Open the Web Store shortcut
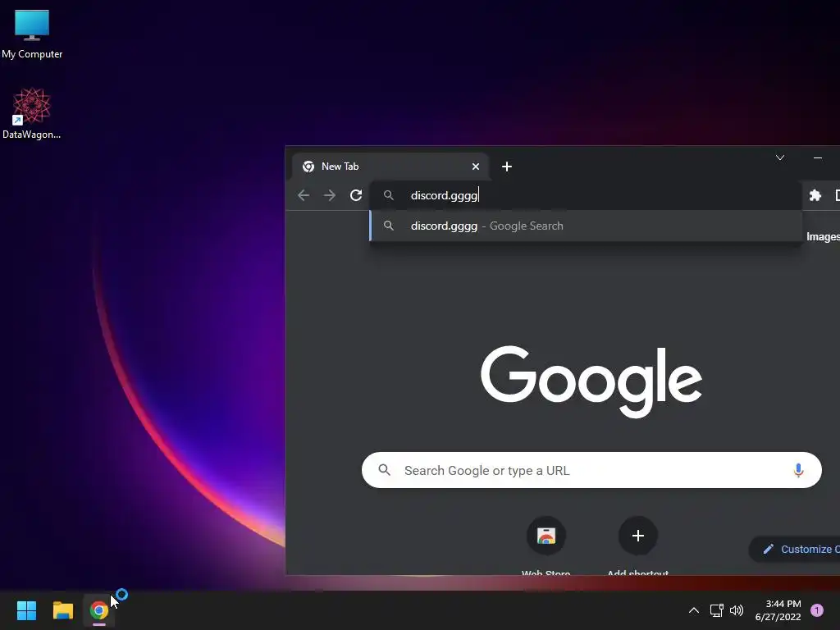 546,546
